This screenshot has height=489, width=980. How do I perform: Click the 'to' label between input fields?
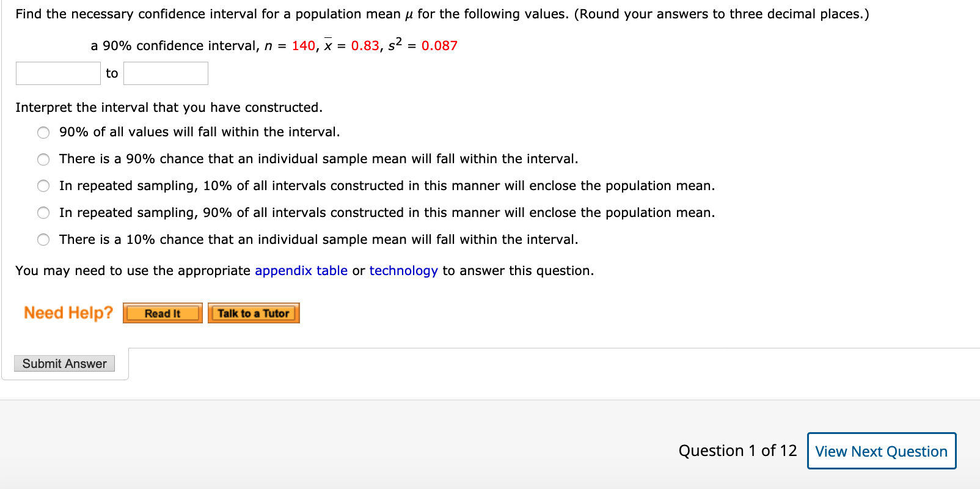pyautogui.click(x=112, y=73)
